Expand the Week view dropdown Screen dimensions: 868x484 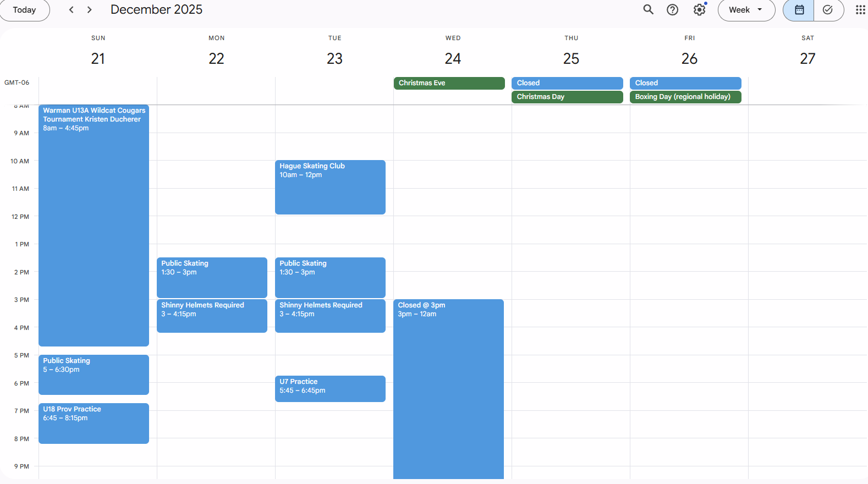point(746,10)
